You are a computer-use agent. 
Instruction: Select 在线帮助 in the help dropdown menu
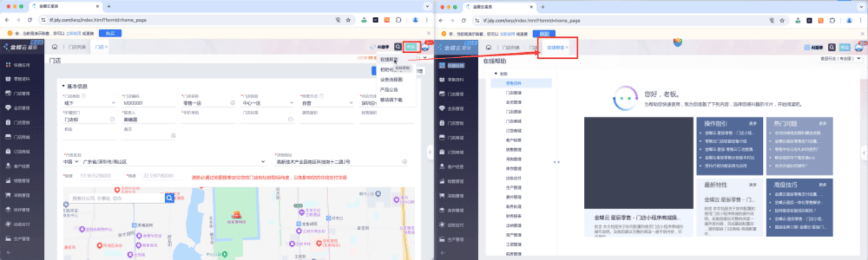[x=389, y=59]
